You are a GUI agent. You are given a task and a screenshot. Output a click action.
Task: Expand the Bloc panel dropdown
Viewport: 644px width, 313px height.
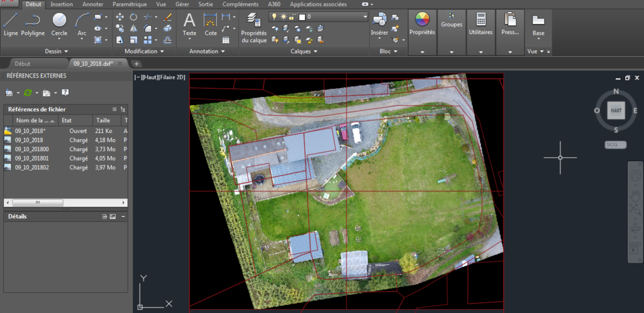pyautogui.click(x=389, y=52)
